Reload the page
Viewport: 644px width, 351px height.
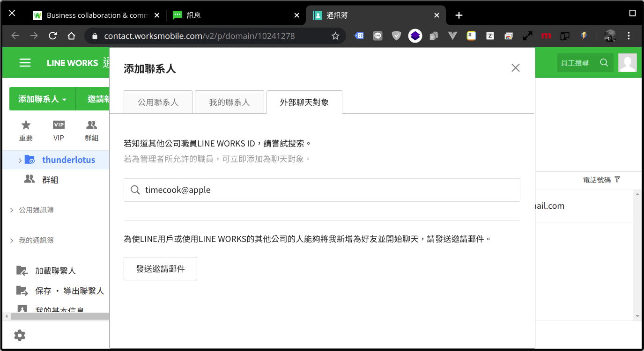[53, 36]
